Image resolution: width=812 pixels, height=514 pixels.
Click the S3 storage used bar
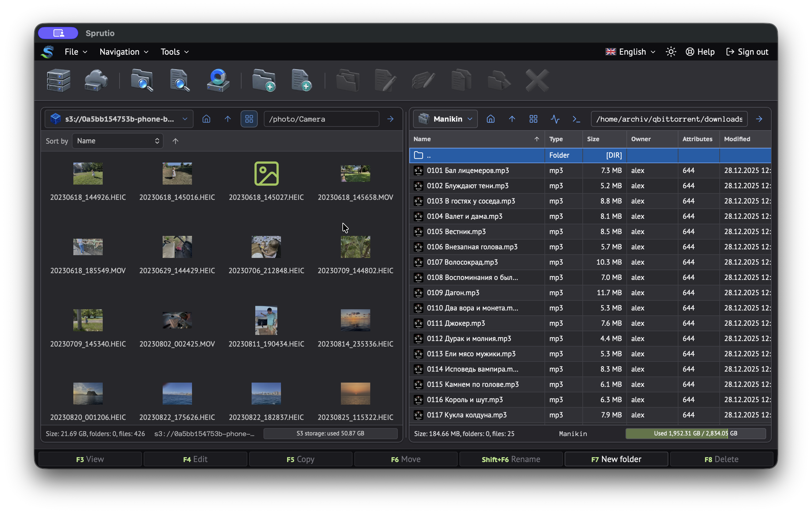[x=330, y=433]
